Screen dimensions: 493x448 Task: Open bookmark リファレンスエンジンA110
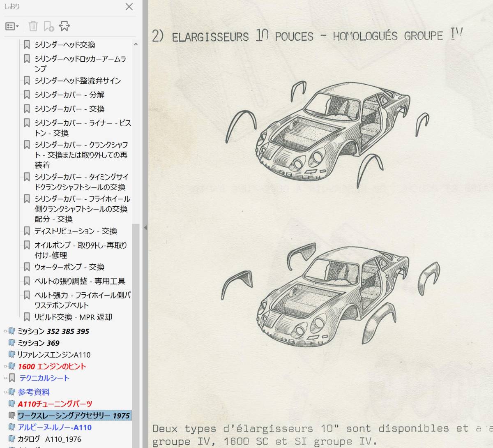pyautogui.click(x=54, y=355)
